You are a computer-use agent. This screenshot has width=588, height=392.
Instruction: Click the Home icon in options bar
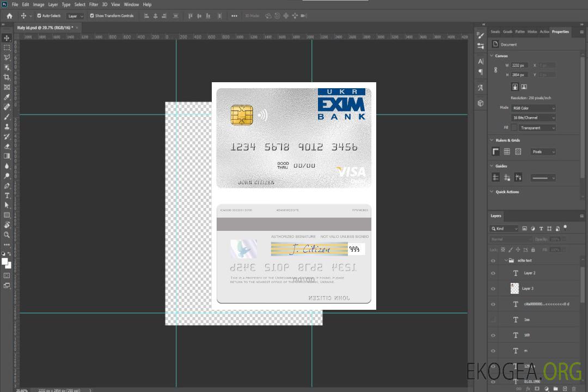click(9, 16)
